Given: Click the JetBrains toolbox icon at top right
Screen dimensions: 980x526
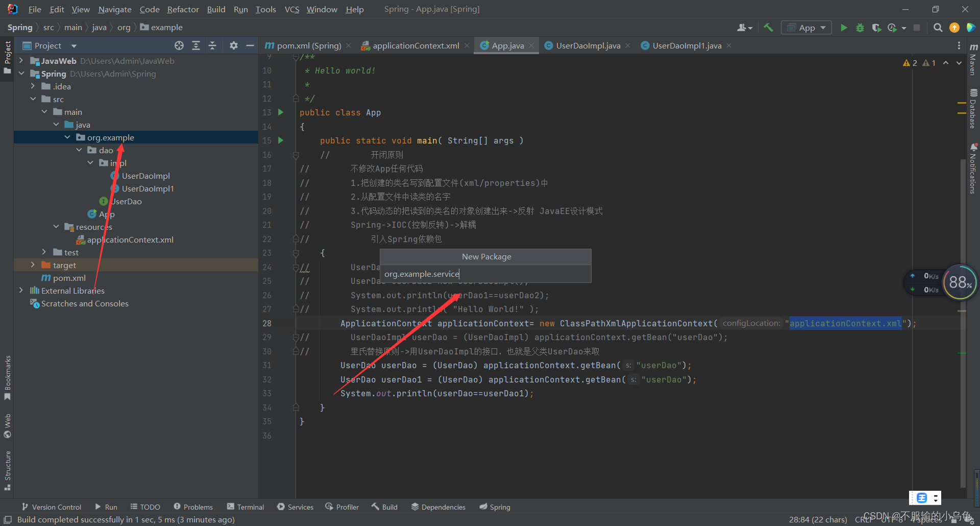Looking at the screenshot, I should coord(971,28).
